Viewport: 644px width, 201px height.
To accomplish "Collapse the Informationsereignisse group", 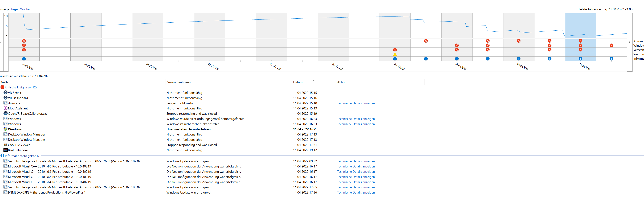I will click(22, 156).
